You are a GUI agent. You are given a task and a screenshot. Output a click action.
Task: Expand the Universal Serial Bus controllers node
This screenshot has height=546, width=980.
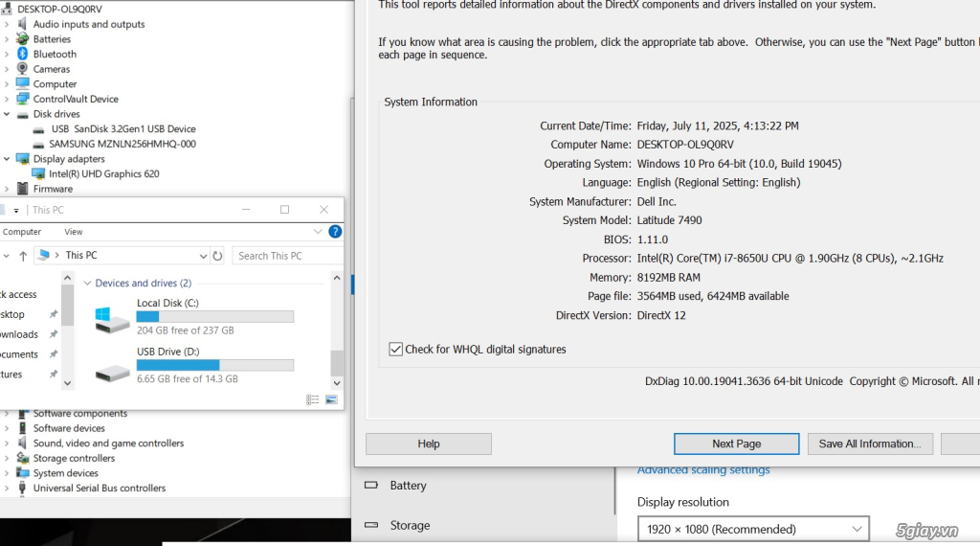coord(7,488)
